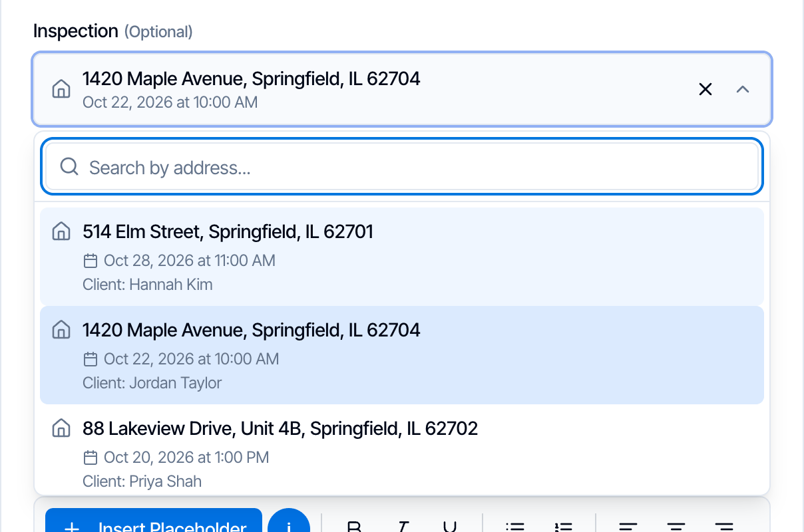Click the date Oct 20, 2026 at 1:00 PM

tap(186, 458)
